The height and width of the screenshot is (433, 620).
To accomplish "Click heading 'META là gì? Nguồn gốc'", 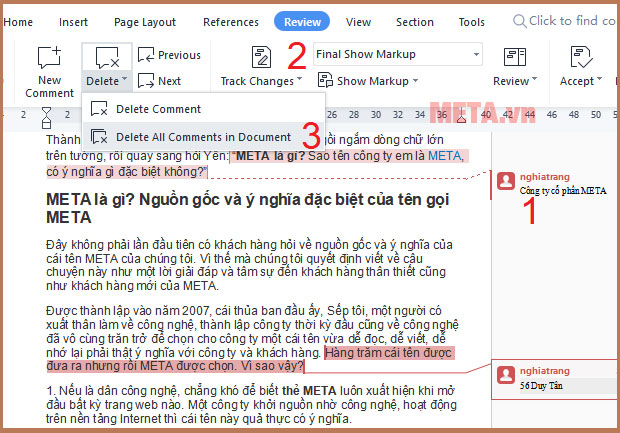I will (248, 208).
